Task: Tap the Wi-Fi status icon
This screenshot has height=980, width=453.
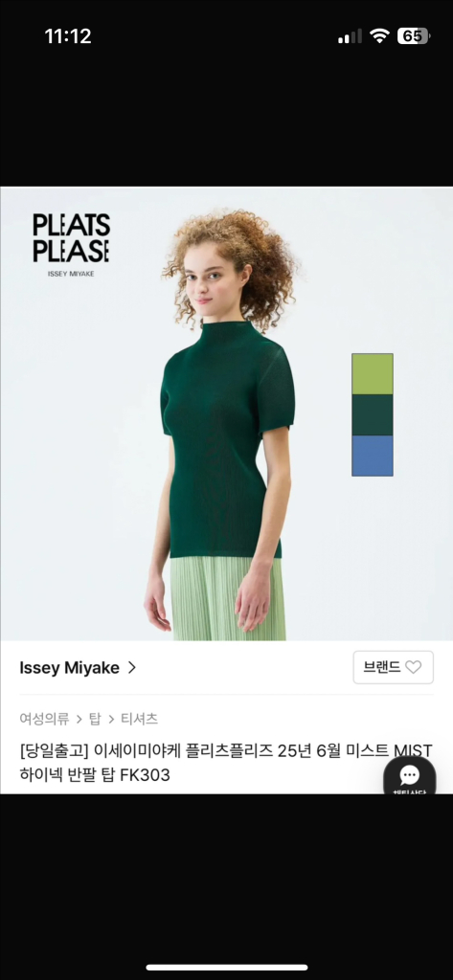Action: point(379,36)
